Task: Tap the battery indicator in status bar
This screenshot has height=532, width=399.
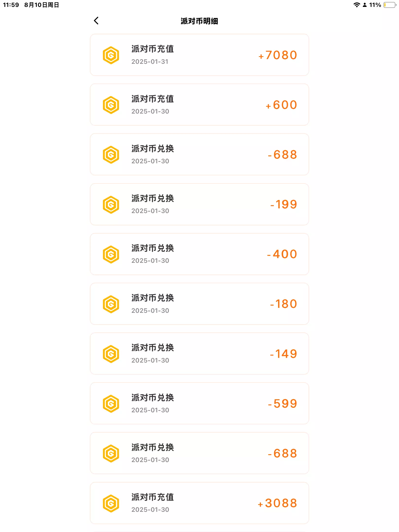Action: pyautogui.click(x=390, y=5)
